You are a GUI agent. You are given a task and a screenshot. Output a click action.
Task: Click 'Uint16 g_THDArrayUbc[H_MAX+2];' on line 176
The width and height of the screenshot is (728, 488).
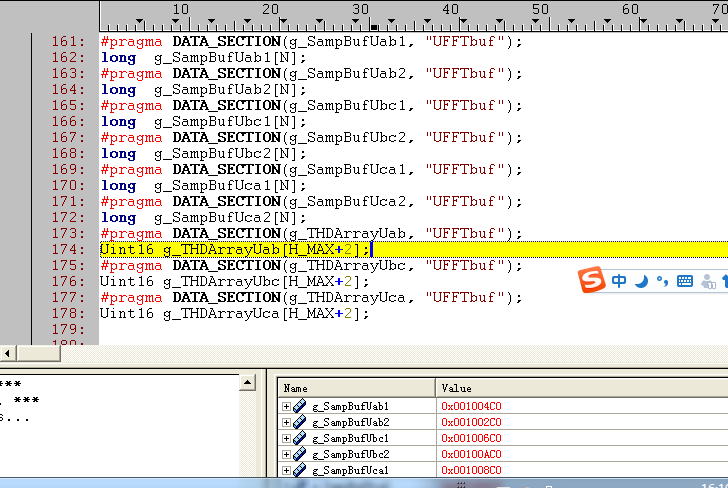(x=234, y=281)
